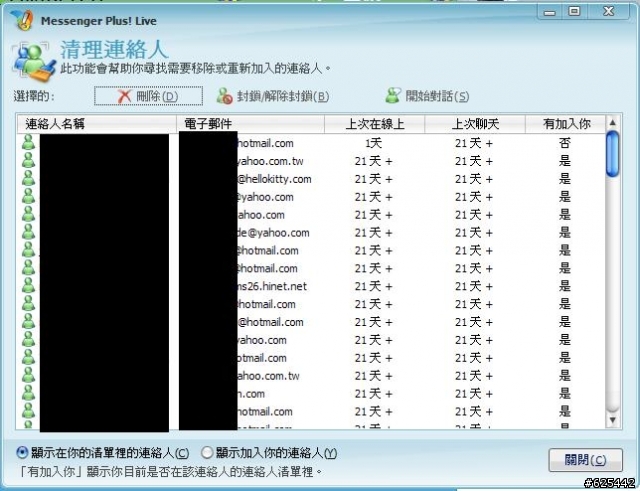640x491 pixels.
Task: Click the 1天 last online cell
Action: pyautogui.click(x=373, y=143)
